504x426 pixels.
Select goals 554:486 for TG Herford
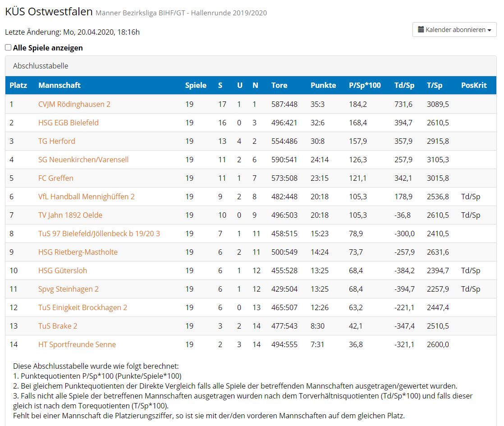point(284,141)
